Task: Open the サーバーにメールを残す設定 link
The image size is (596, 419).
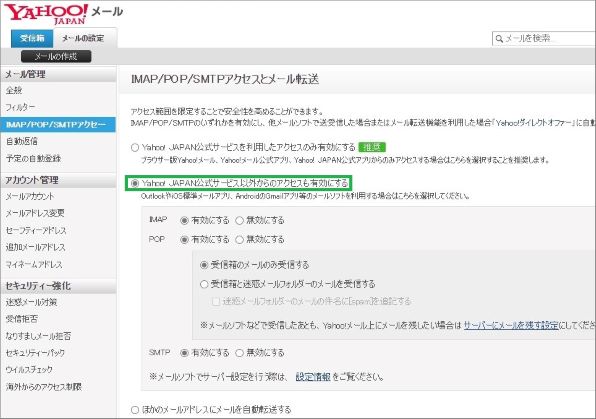Action: click(x=511, y=325)
